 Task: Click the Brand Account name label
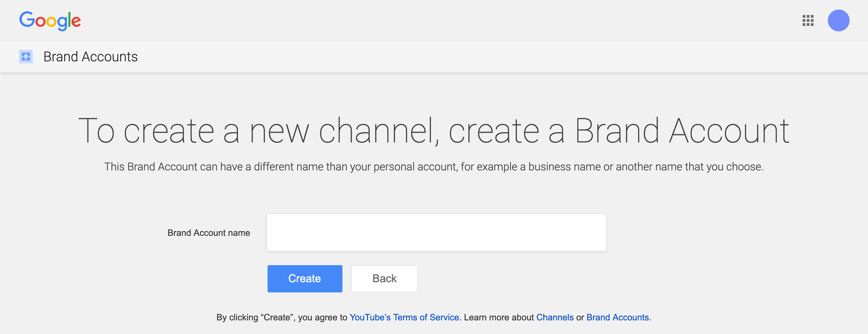pyautogui.click(x=209, y=233)
